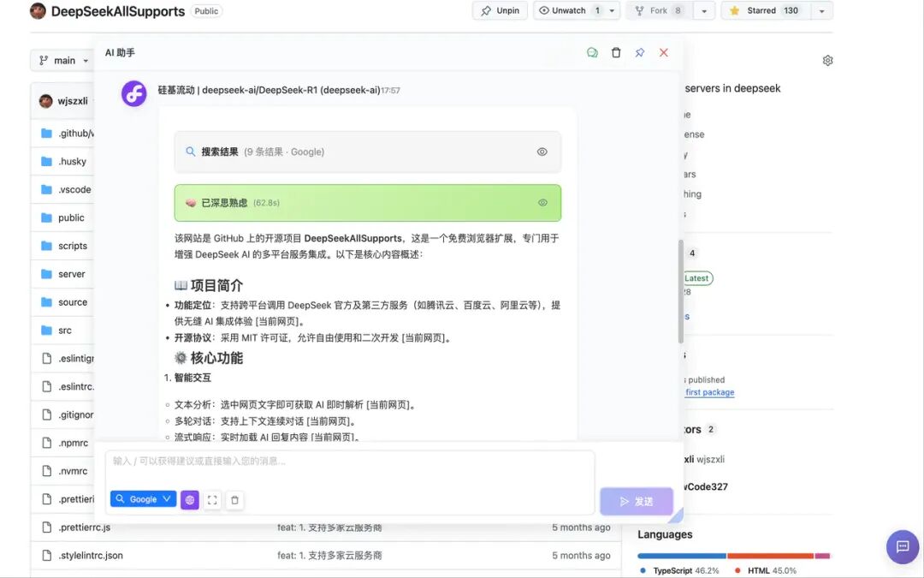Click the Starred button
This screenshot has height=578, width=924.
[x=765, y=10]
